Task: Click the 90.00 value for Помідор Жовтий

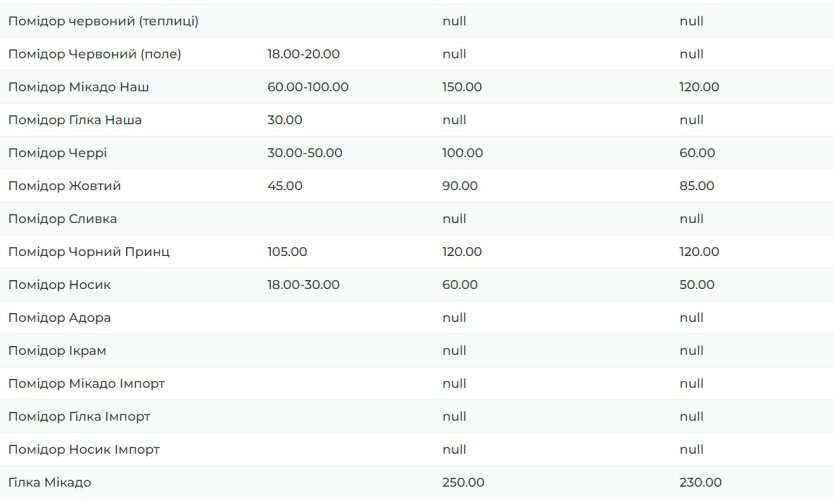Action: click(x=460, y=186)
